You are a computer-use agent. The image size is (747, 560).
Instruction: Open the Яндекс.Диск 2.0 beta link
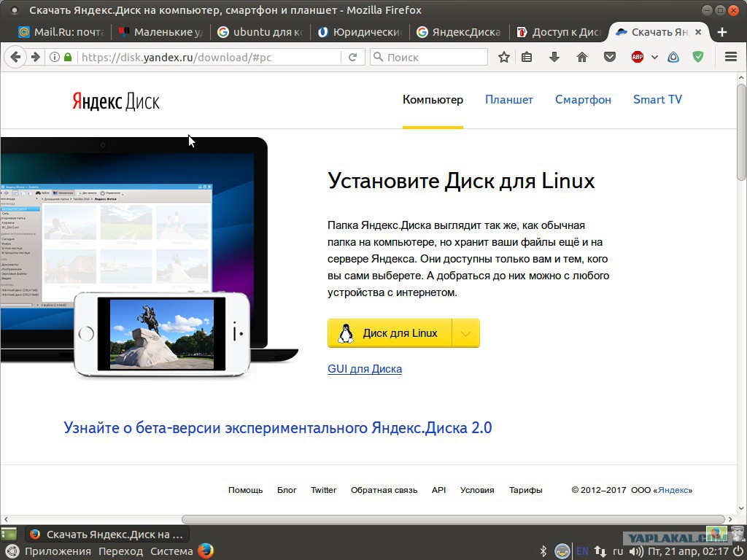(x=278, y=427)
